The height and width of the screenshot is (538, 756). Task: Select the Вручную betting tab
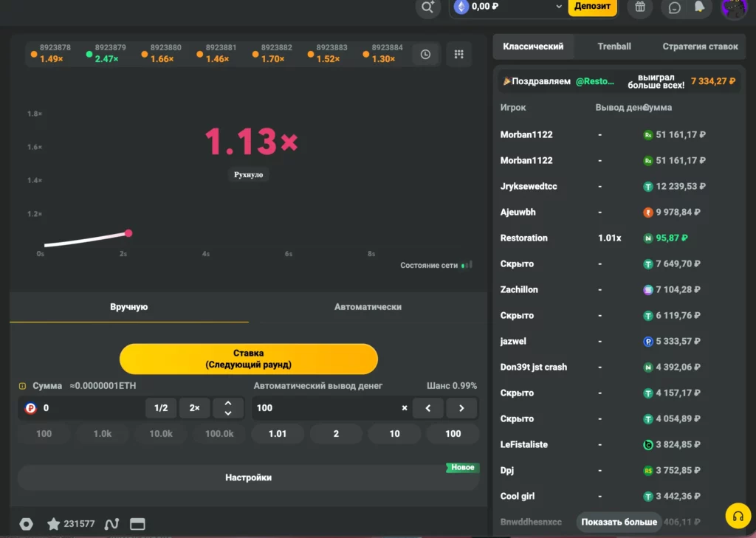pyautogui.click(x=128, y=307)
